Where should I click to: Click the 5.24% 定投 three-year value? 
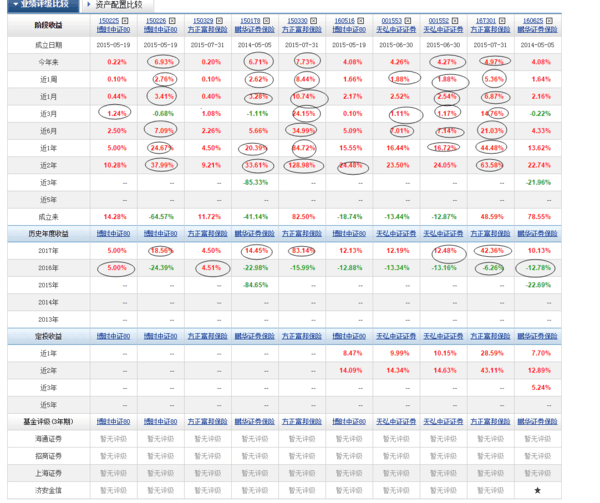pyautogui.click(x=541, y=388)
